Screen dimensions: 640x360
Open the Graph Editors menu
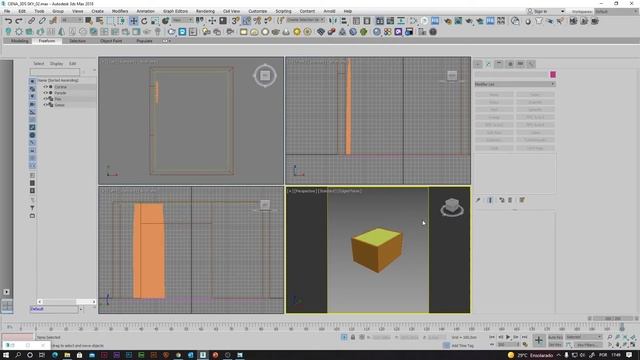pyautogui.click(x=176, y=11)
